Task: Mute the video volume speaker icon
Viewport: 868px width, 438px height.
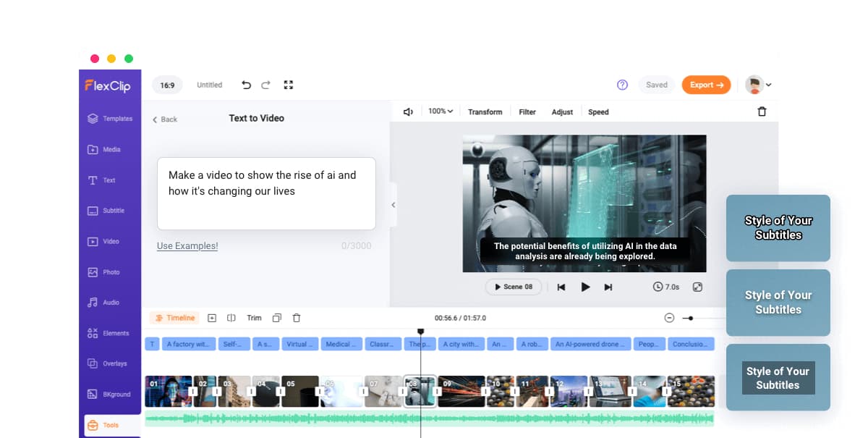Action: click(408, 111)
